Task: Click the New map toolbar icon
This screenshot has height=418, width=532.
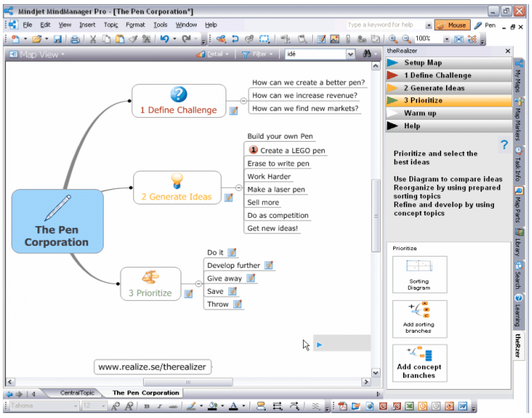Action: point(16,39)
